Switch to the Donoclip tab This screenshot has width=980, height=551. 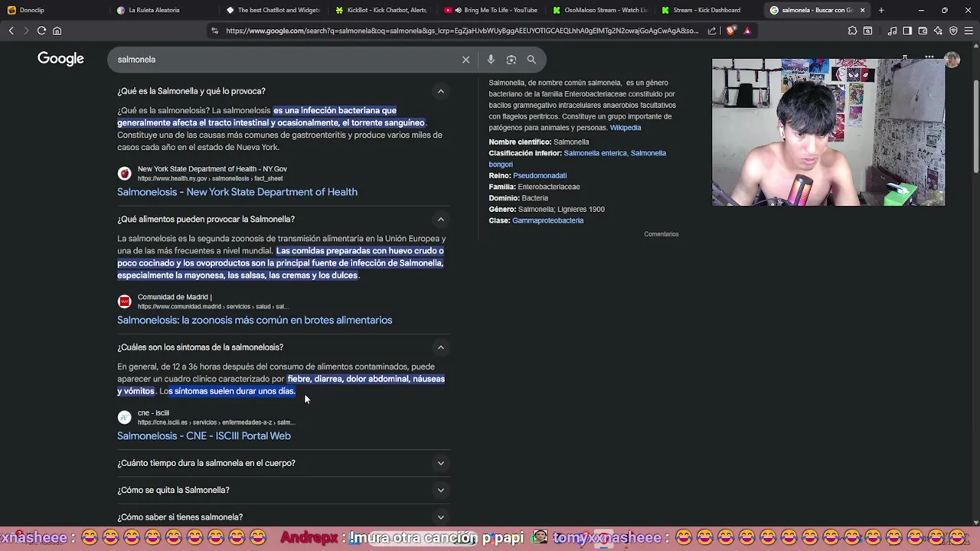point(54,10)
